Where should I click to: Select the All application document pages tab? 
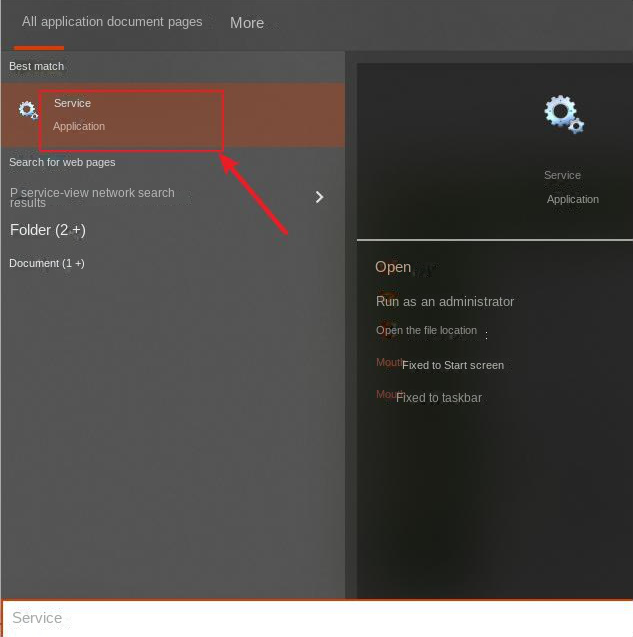(x=112, y=22)
